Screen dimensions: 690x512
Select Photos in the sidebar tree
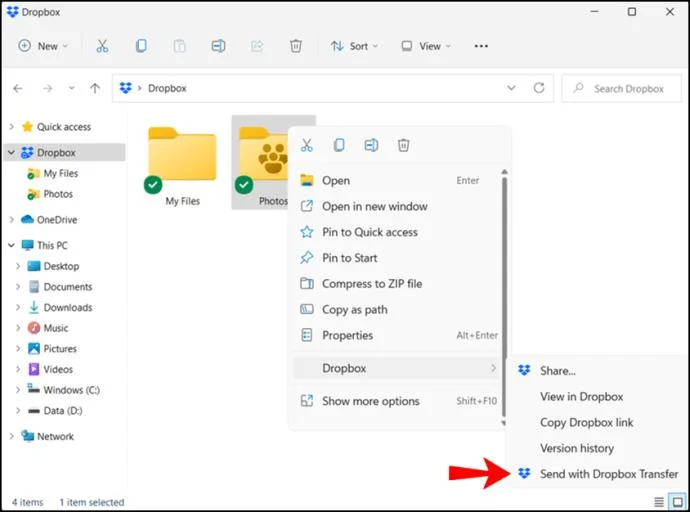click(50, 194)
